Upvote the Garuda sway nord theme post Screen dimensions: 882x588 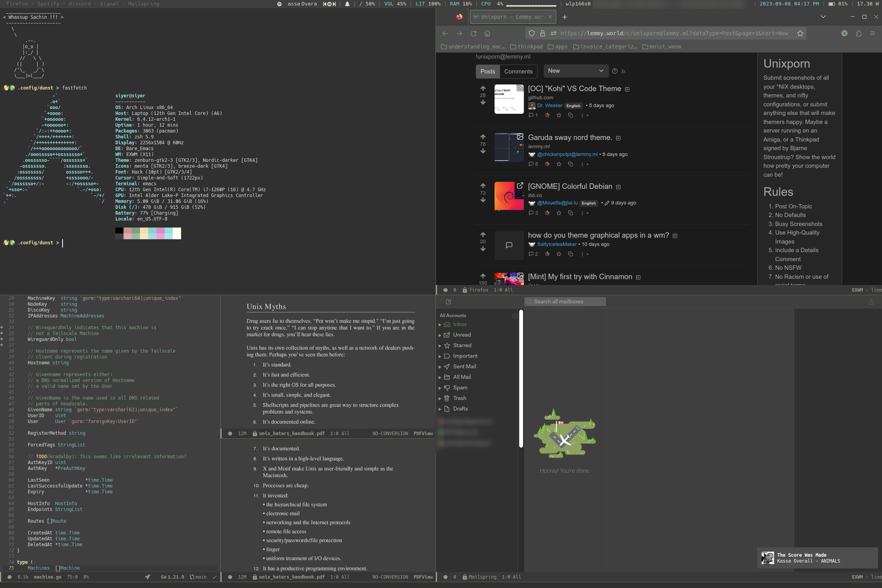(483, 137)
